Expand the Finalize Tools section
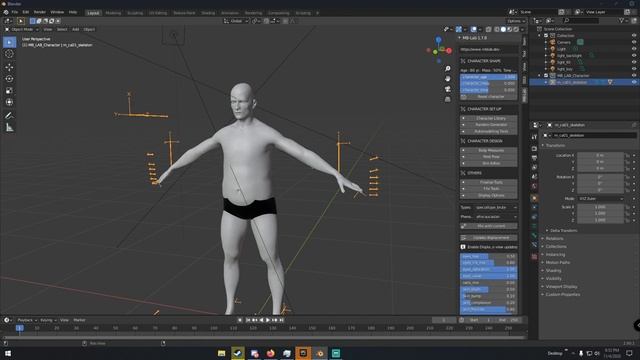 489,182
